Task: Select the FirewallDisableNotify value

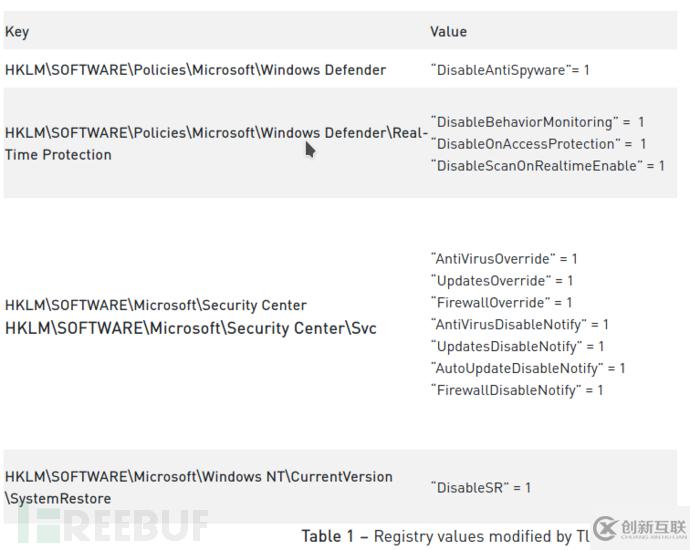Action: (517, 390)
